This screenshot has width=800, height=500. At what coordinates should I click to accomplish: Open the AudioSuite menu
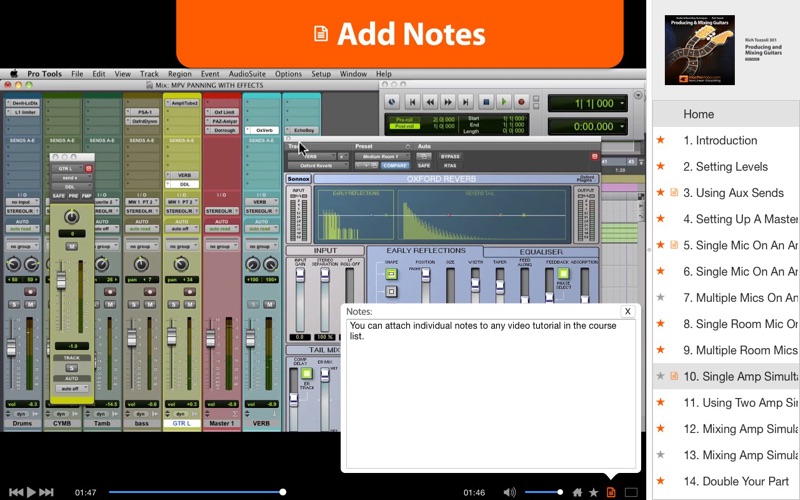[x=247, y=73]
